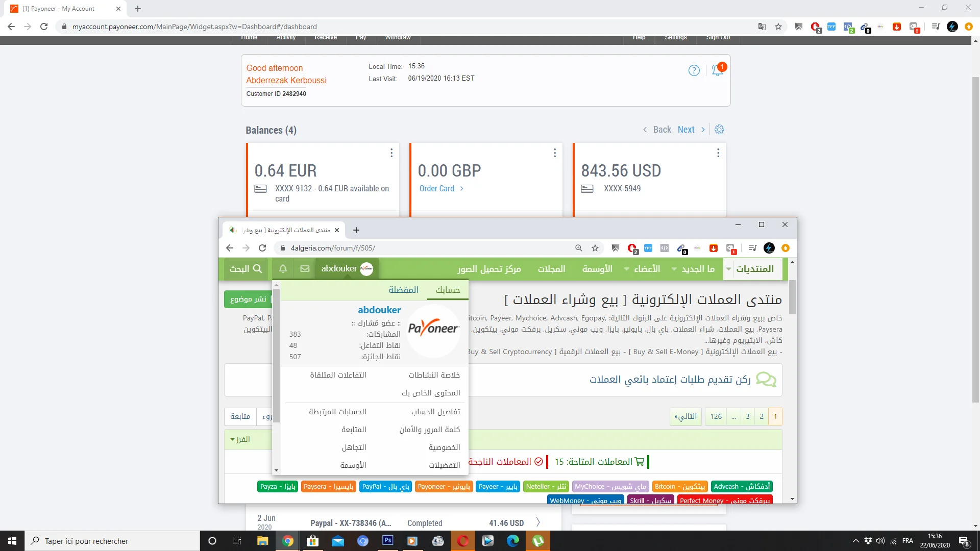
Task: Expand المنتديات dropdown arrow
Action: (x=728, y=269)
